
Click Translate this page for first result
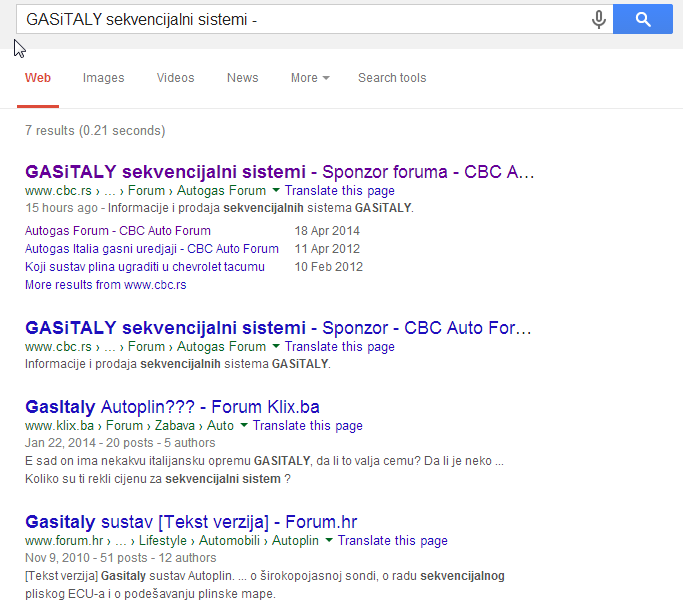[x=340, y=191]
